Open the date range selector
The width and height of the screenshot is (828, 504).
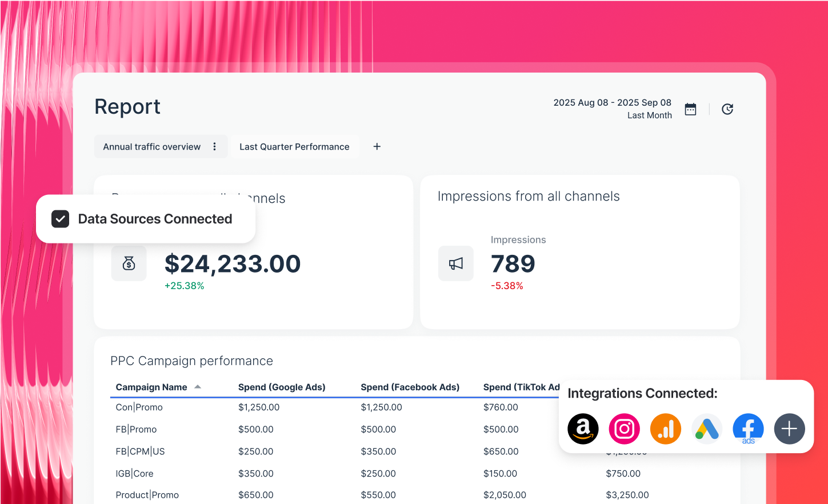[612, 102]
